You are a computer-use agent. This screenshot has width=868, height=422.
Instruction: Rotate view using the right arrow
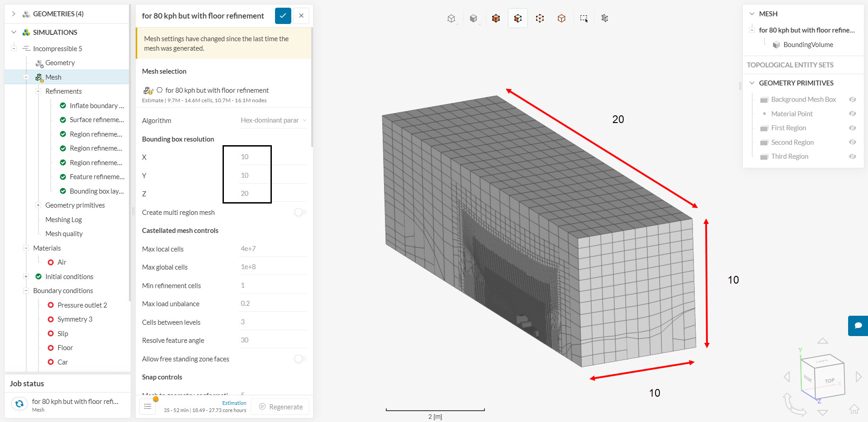point(859,377)
